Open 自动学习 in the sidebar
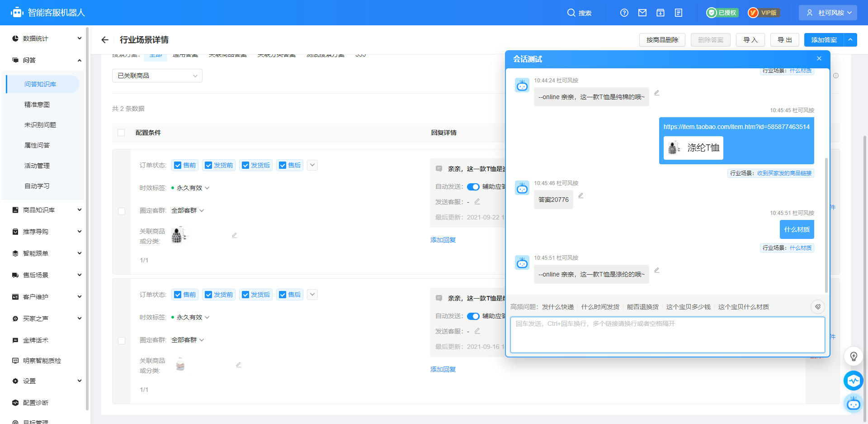 click(x=37, y=186)
